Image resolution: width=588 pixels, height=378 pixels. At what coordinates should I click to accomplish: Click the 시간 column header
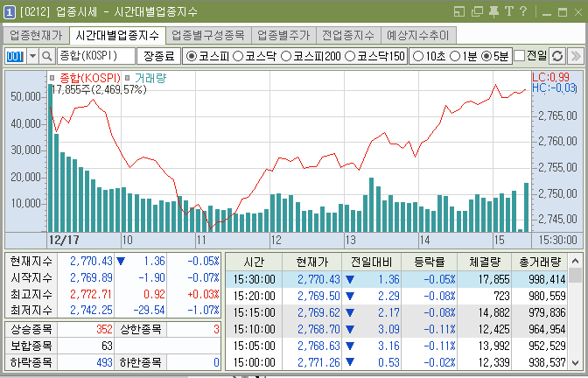(x=254, y=262)
